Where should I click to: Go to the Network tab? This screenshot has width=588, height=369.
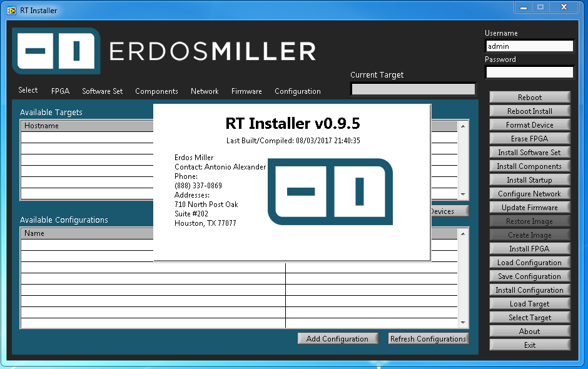click(205, 91)
